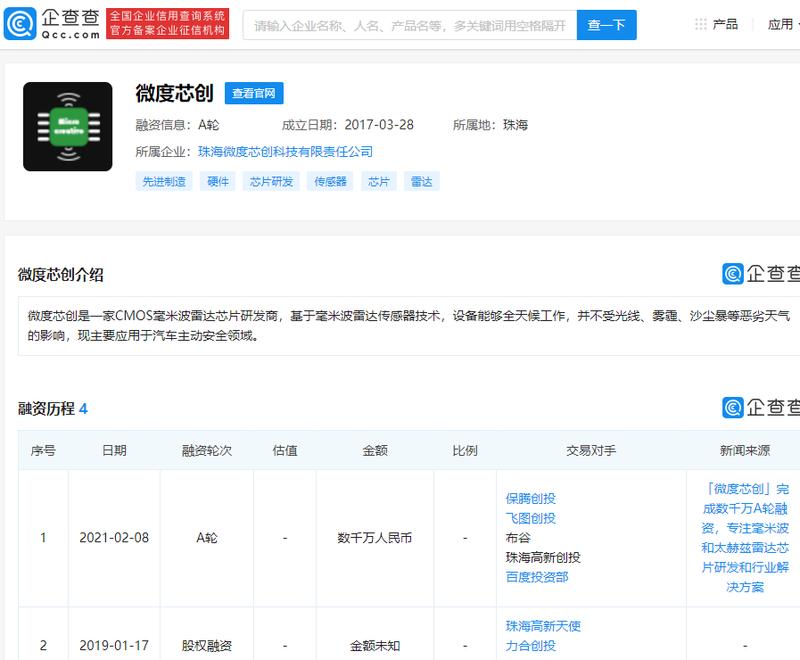Select the 先进制造 tag

point(164,182)
